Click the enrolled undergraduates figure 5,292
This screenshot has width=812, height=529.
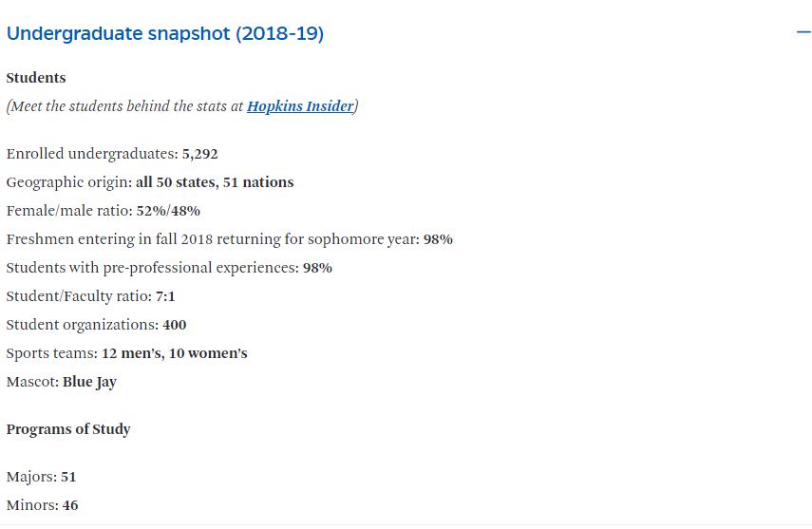pyautogui.click(x=200, y=154)
